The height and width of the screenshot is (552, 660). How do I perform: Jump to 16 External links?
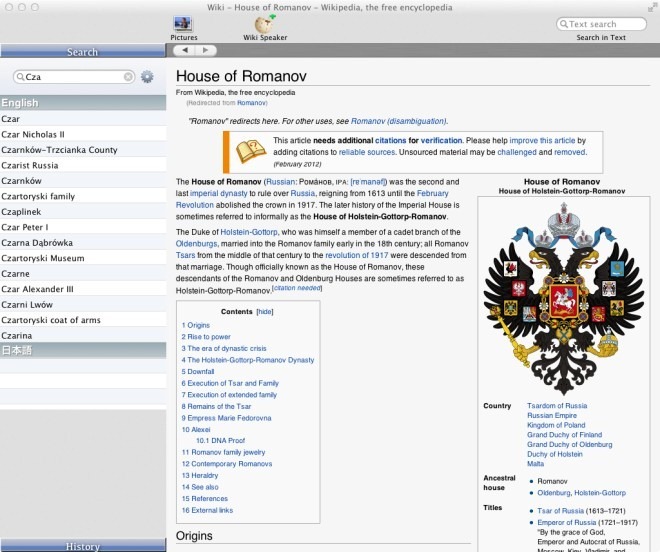tap(207, 510)
